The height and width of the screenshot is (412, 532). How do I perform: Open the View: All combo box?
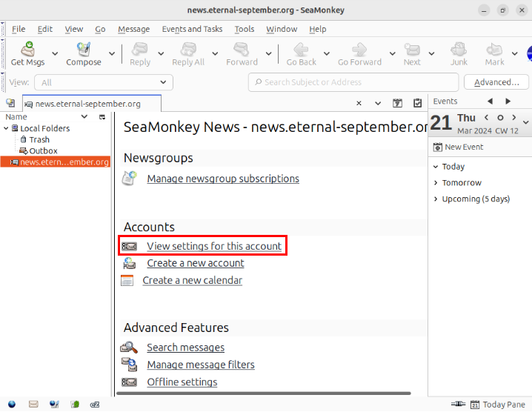coord(104,82)
